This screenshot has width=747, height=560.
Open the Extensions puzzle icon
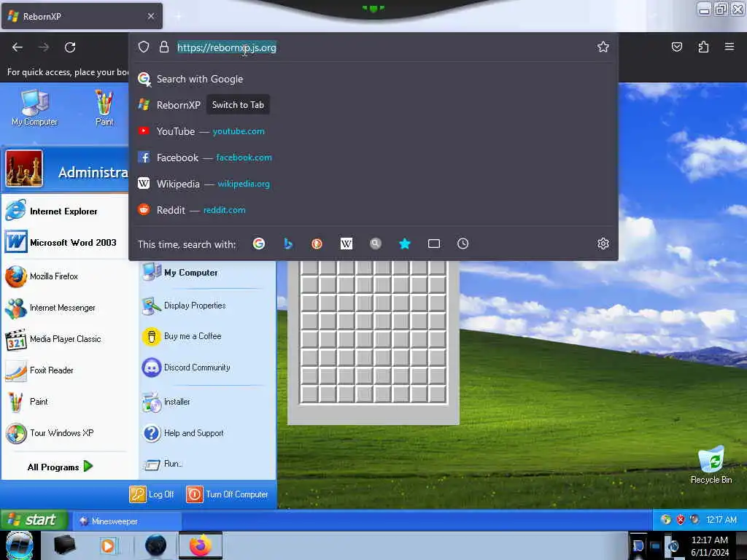(x=703, y=47)
